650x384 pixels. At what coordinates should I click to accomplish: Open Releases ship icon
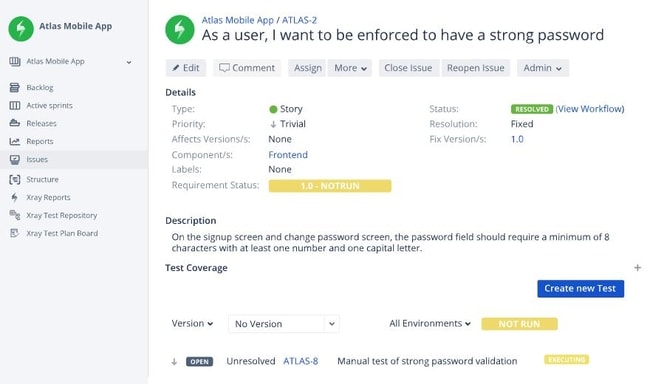click(15, 123)
